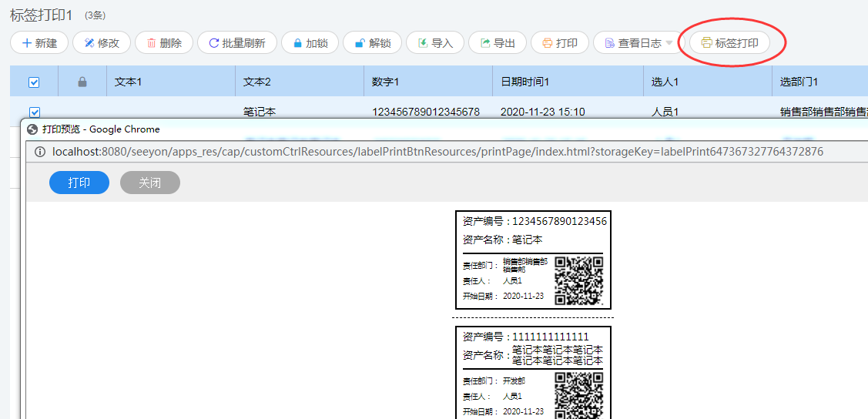The image size is (868, 419).
Task: Click the 导入 (import) button
Action: click(435, 42)
